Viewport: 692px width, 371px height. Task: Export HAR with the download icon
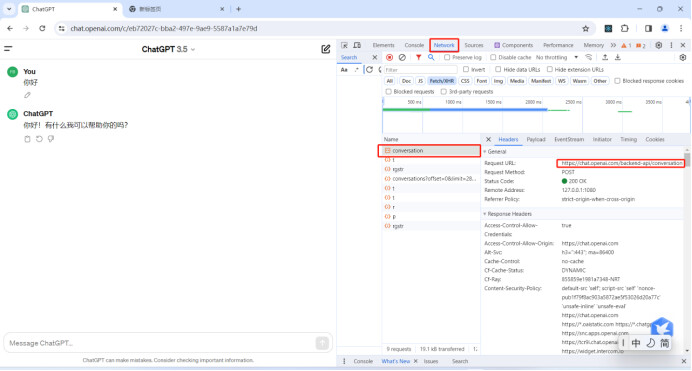pos(618,57)
